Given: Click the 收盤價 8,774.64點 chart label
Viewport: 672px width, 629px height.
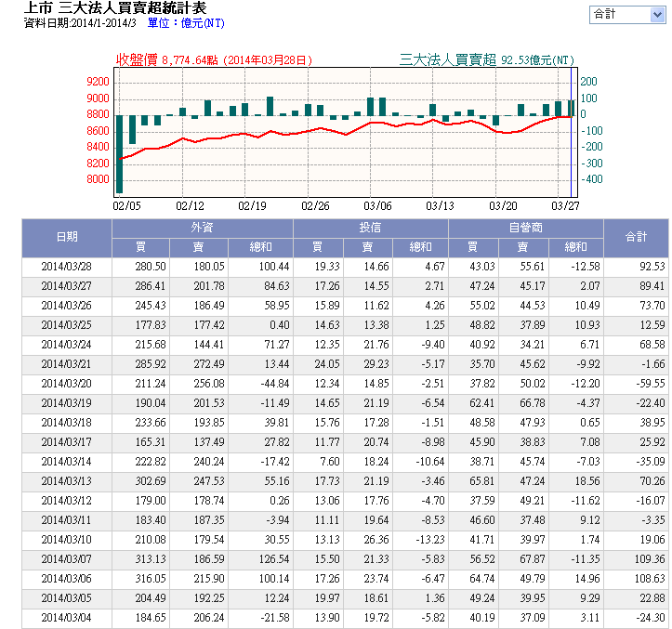Looking at the screenshot, I should (214, 60).
